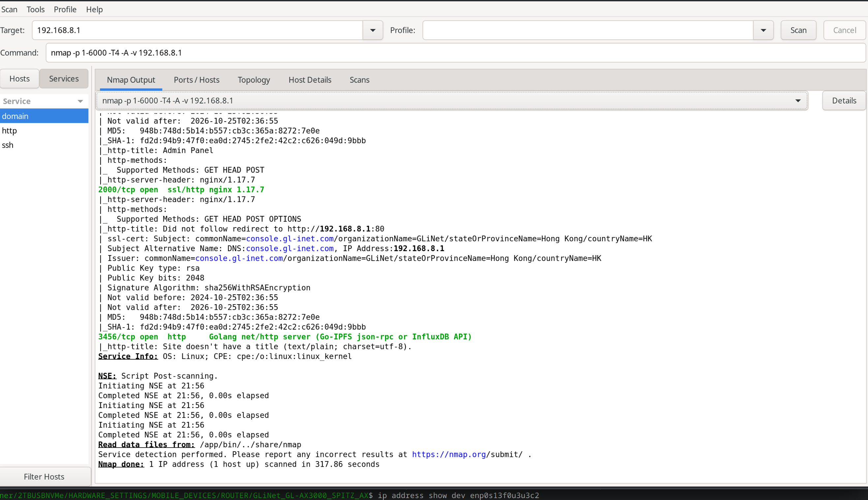Viewport: 868px width, 500px height.
Task: Open the Scan menu
Action: 9,9
